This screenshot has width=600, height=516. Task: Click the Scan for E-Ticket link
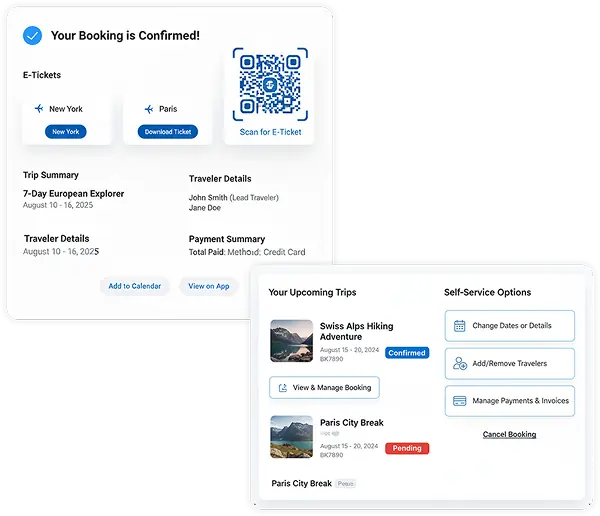pos(270,132)
